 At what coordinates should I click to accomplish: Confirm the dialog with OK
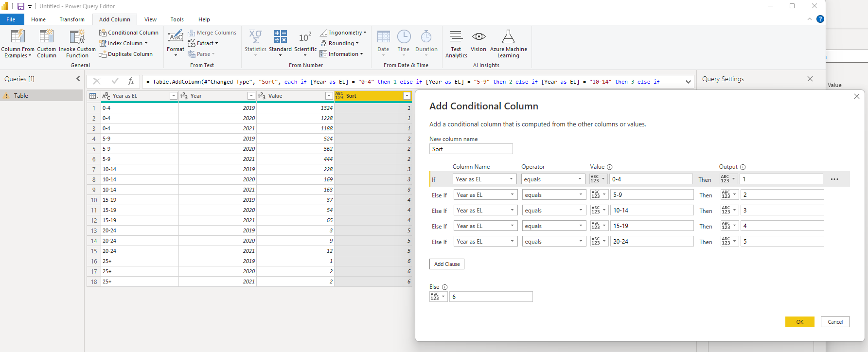tap(799, 322)
